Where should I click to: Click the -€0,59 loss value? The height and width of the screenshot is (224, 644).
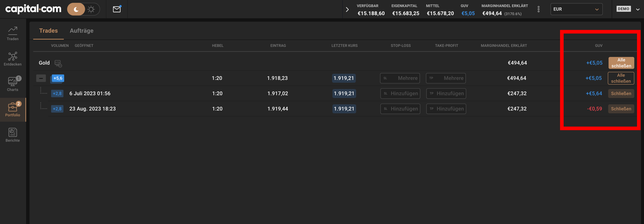tap(594, 109)
